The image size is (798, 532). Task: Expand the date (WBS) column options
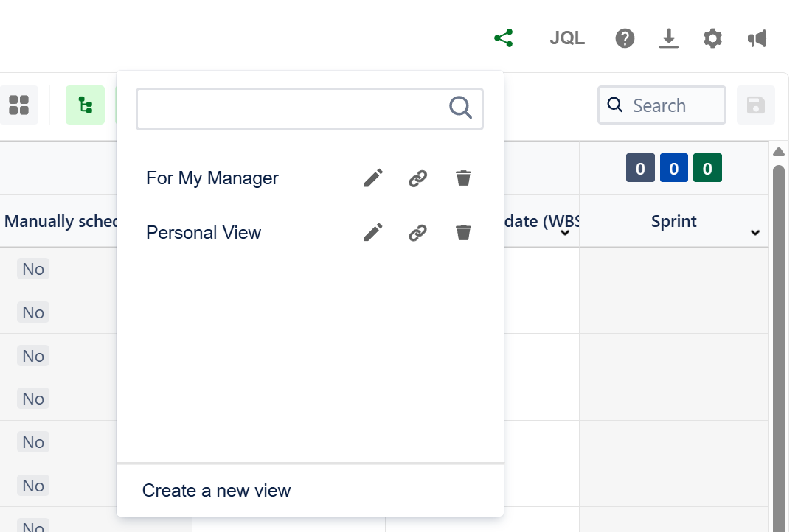pos(565,233)
